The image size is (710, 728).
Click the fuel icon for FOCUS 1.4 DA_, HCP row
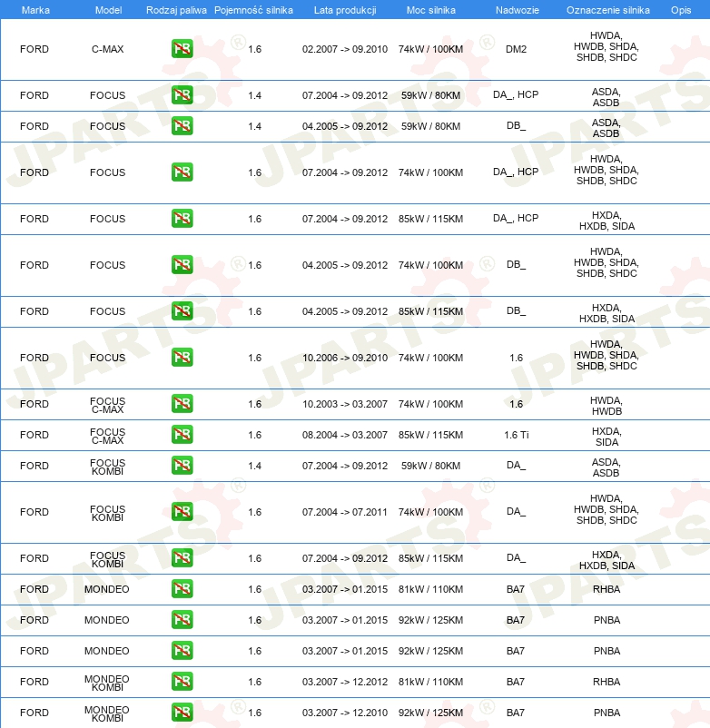tap(182, 95)
